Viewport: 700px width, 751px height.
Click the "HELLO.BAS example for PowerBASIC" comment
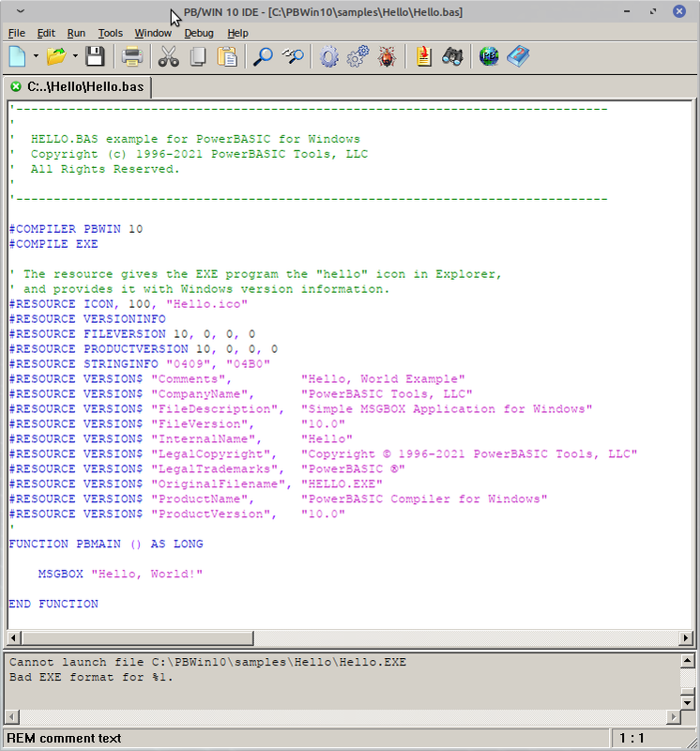click(x=195, y=139)
